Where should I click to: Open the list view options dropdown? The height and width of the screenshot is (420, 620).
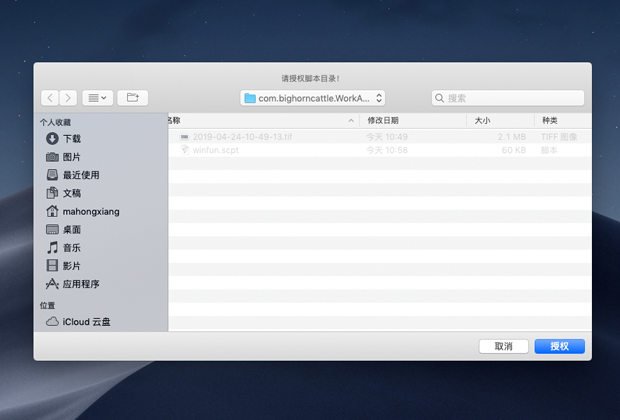point(98,98)
